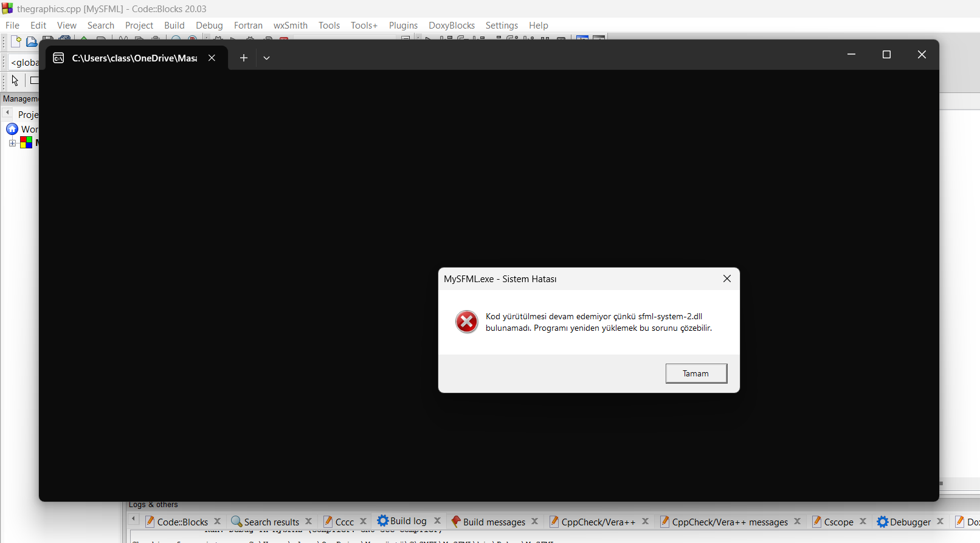Click the Build messages flag icon
Image resolution: width=980 pixels, height=543 pixels.
click(456, 522)
